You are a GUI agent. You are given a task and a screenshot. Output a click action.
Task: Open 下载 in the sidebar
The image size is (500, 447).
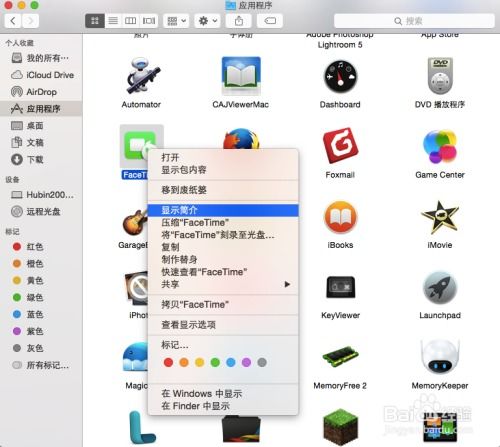(41, 159)
